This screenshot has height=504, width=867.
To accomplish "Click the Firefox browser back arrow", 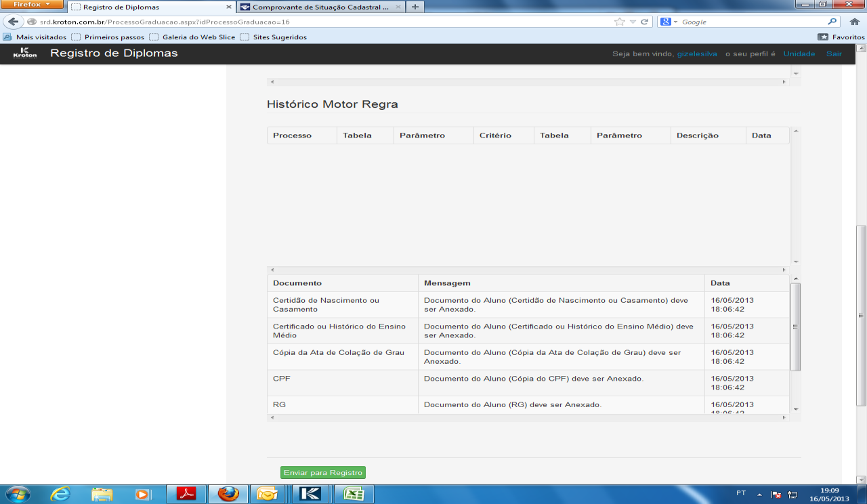I will (x=12, y=22).
